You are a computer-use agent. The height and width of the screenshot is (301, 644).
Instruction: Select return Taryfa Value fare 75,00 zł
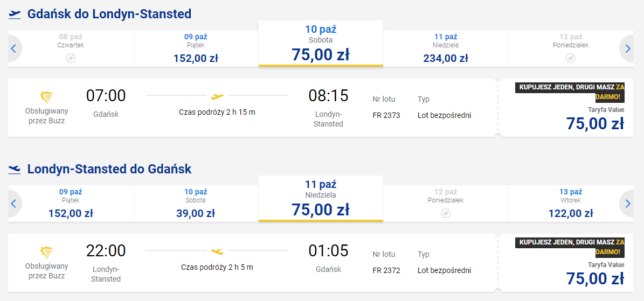coord(594,278)
